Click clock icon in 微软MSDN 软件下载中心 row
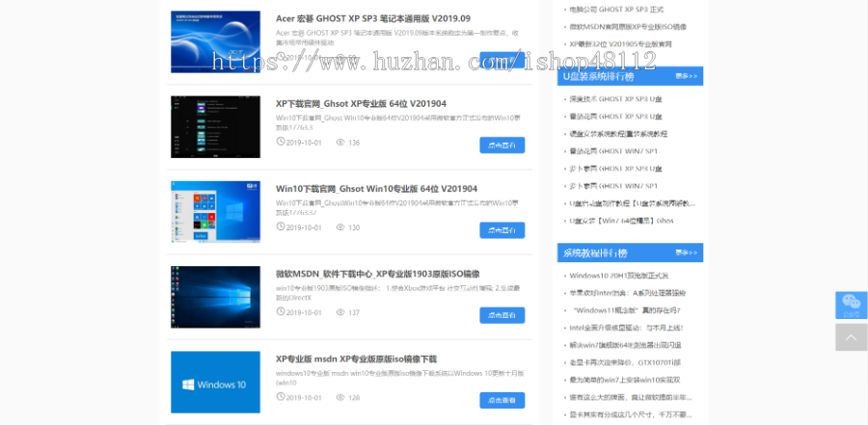This screenshot has width=868, height=425. [x=281, y=312]
